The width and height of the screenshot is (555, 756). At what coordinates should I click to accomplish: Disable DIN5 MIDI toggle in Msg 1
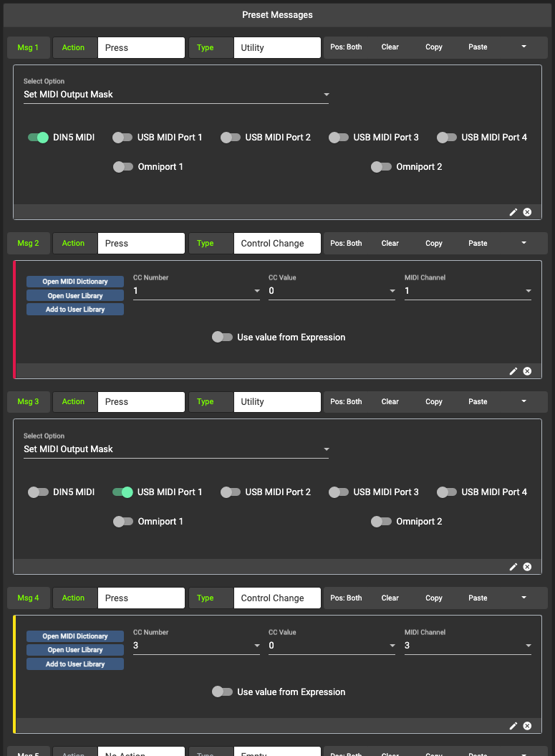(38, 138)
